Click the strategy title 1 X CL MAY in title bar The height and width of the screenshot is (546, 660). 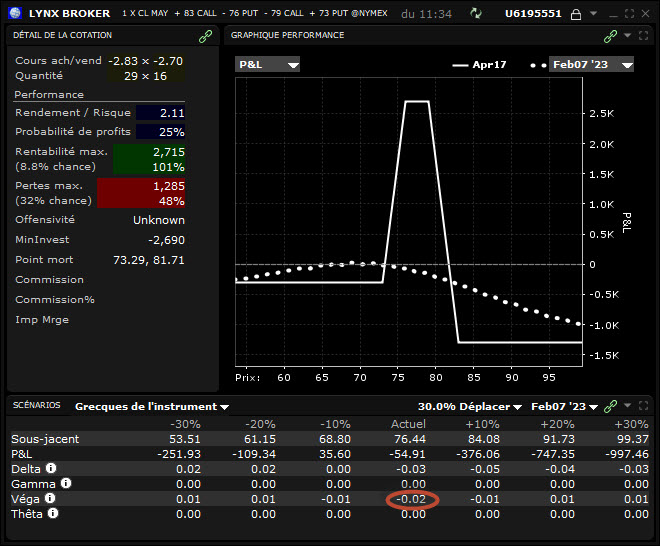click(x=145, y=13)
